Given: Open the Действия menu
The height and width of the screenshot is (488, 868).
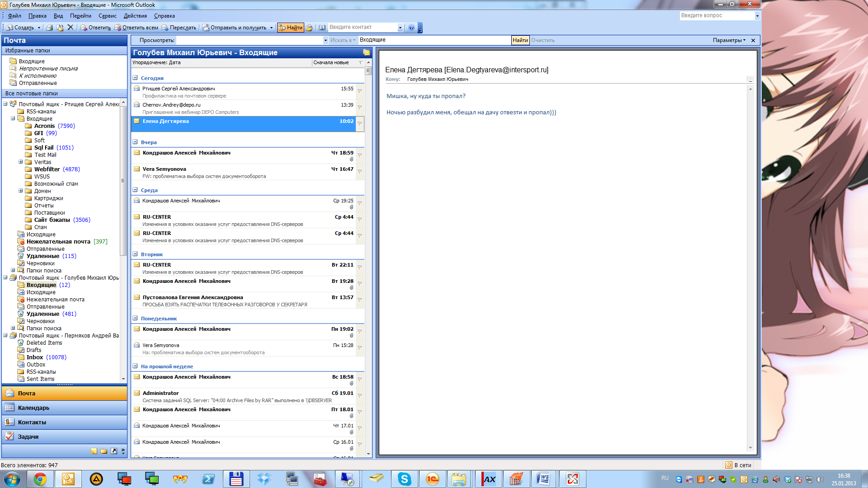Looking at the screenshot, I should [x=135, y=16].
